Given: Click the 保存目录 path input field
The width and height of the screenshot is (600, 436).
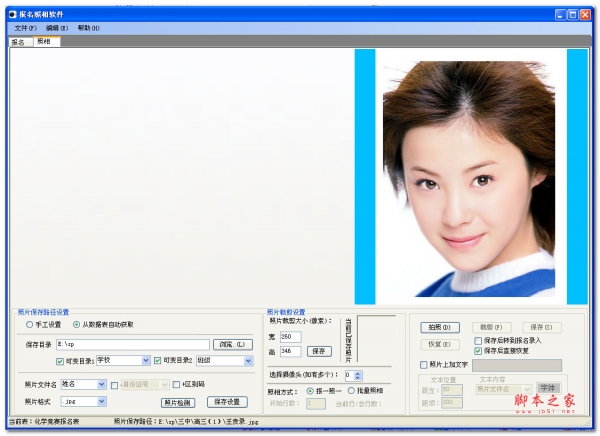Looking at the screenshot, I should (x=133, y=345).
